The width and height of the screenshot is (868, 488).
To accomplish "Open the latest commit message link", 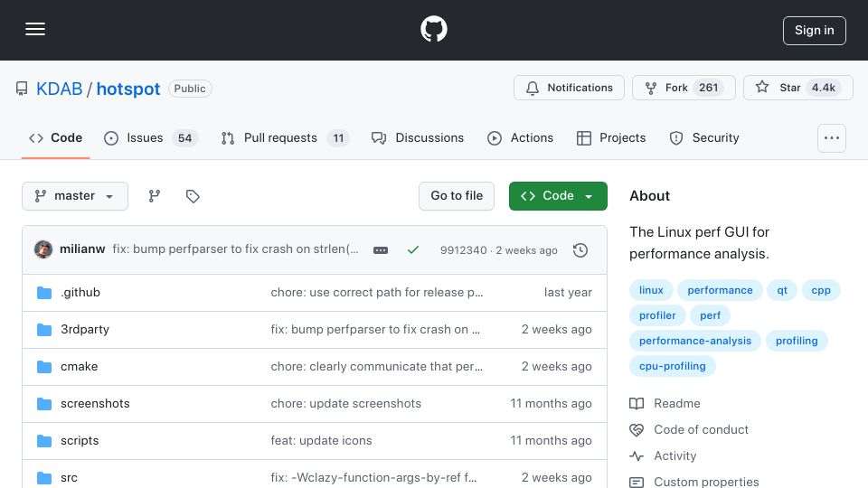I will [235, 249].
